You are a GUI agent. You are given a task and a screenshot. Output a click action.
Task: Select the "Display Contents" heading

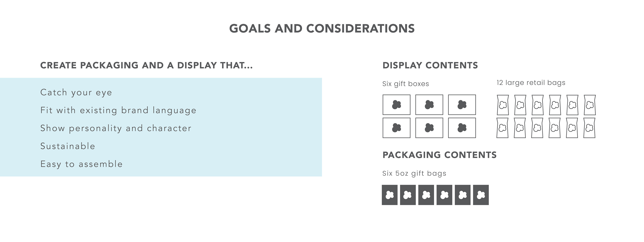pos(430,65)
